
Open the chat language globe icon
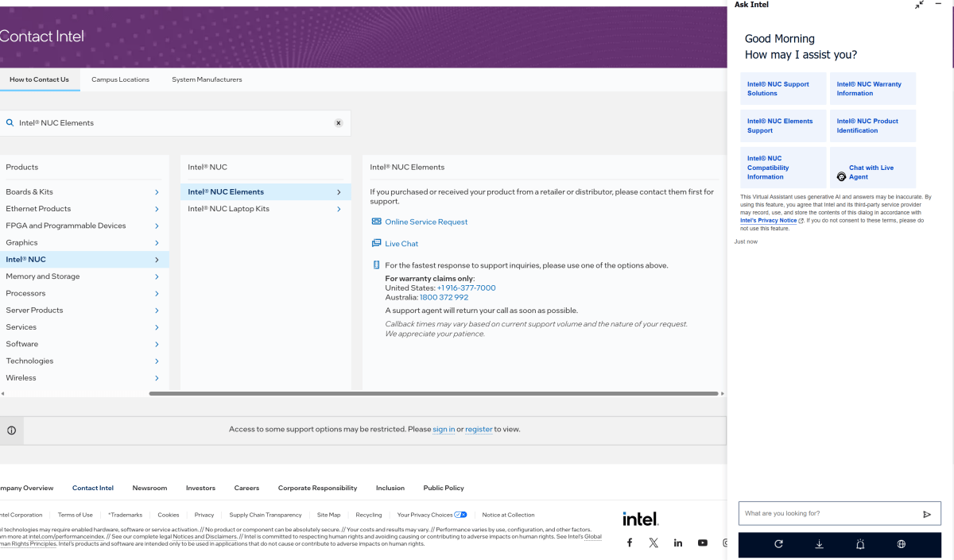click(901, 544)
